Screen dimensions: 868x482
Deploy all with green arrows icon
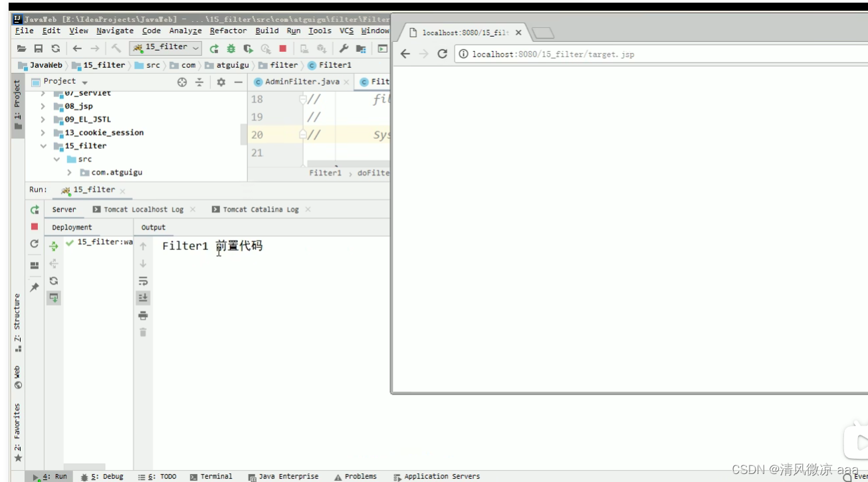(54, 246)
